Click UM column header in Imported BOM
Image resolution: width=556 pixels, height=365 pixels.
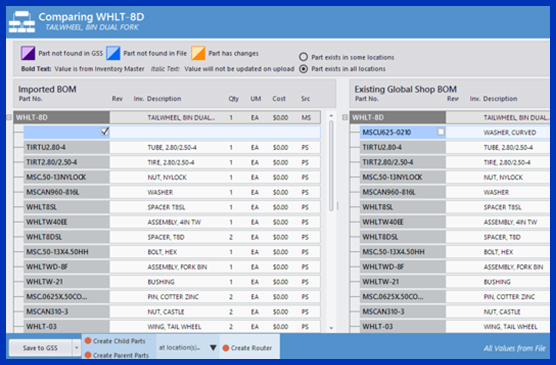[256, 99]
